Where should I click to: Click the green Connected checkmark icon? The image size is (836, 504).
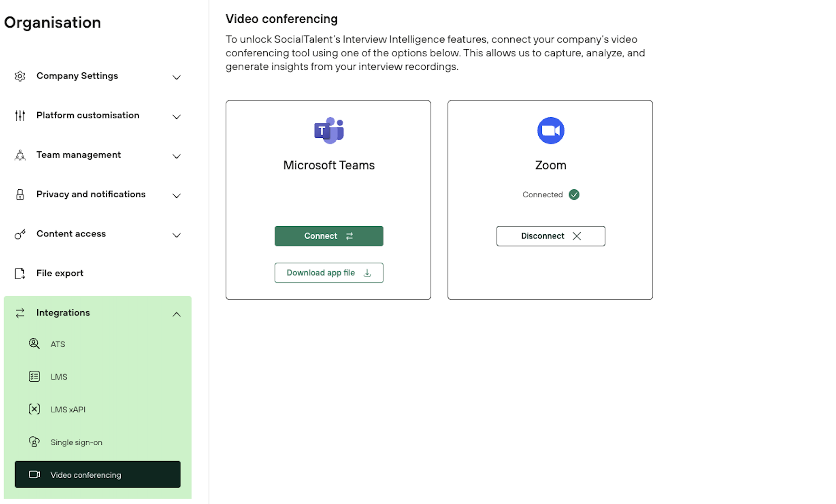574,194
